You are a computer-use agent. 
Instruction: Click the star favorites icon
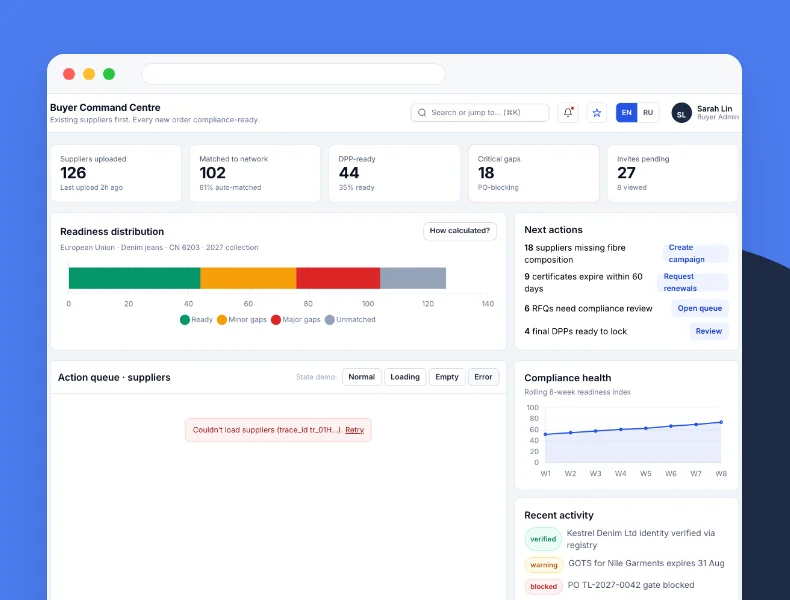(597, 112)
